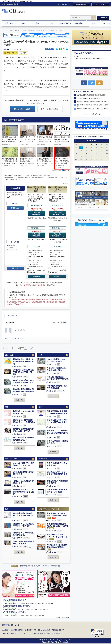Image resolution: width=111 pixels, height=644 pixels.
Task: Click アクセスランキング一覧 link
Action: pos(91,114)
